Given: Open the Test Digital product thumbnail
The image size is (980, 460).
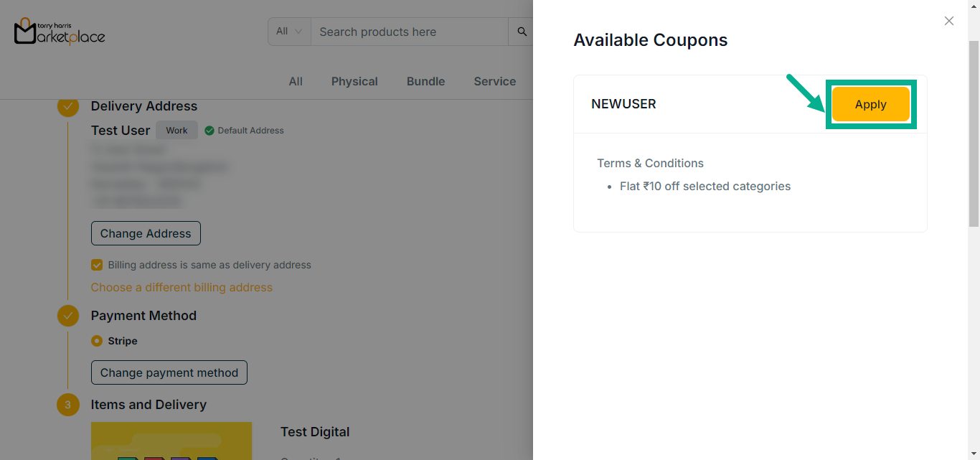Looking at the screenshot, I should [x=171, y=441].
